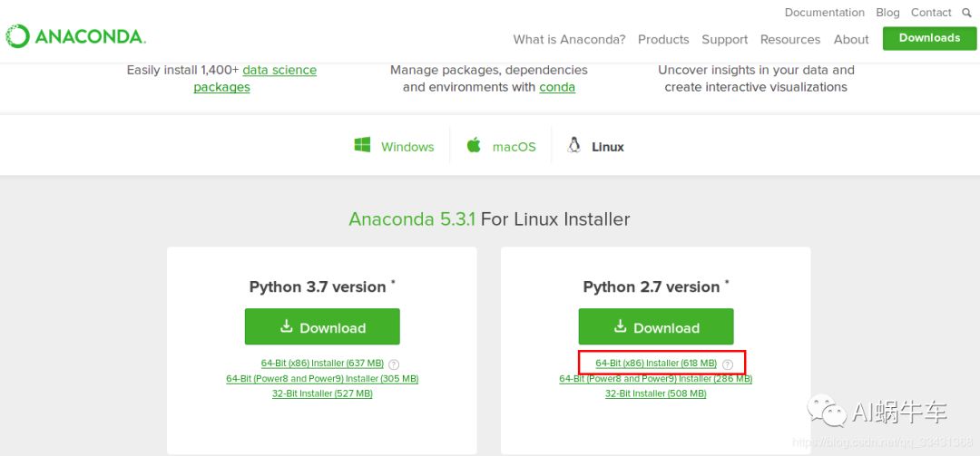Open the Products menu
This screenshot has height=456, width=980.
(x=663, y=39)
